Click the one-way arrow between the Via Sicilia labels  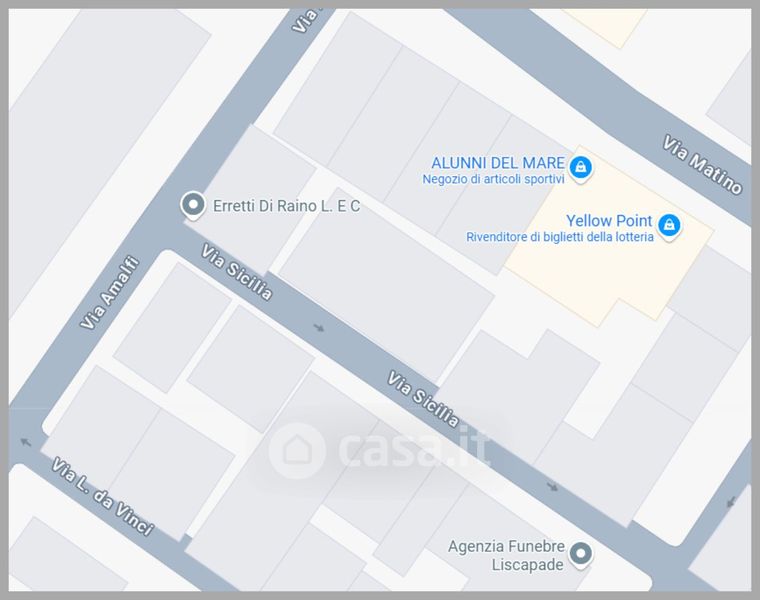pyautogui.click(x=318, y=328)
